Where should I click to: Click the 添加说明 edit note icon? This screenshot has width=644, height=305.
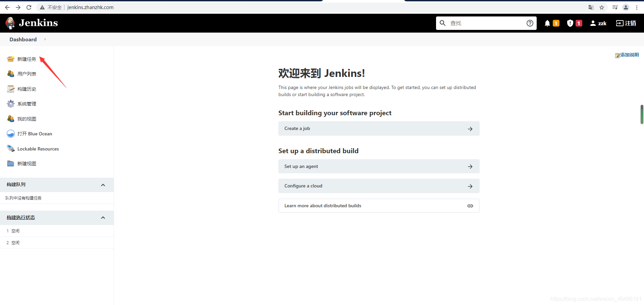617,55
